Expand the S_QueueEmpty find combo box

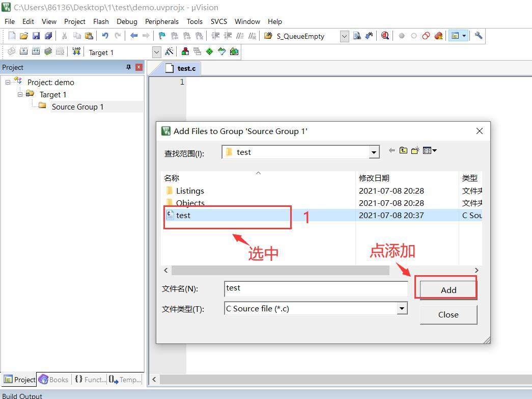tap(344, 36)
